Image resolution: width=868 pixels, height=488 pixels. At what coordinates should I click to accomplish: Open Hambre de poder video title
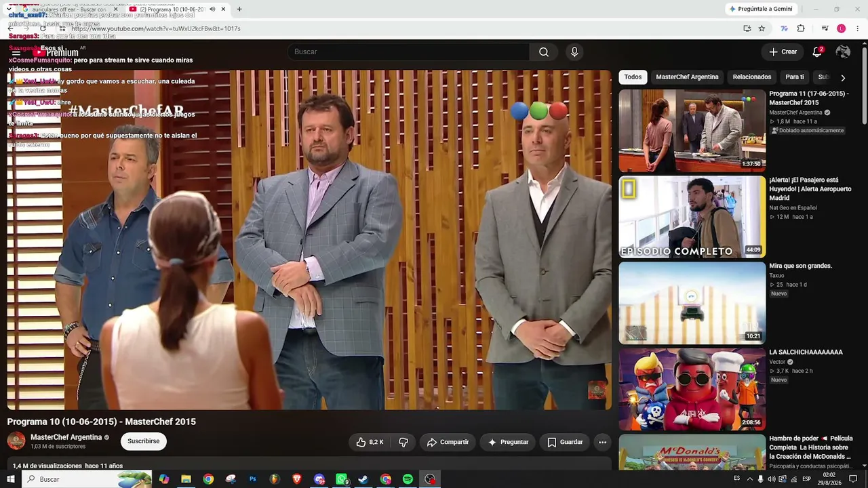(811, 447)
